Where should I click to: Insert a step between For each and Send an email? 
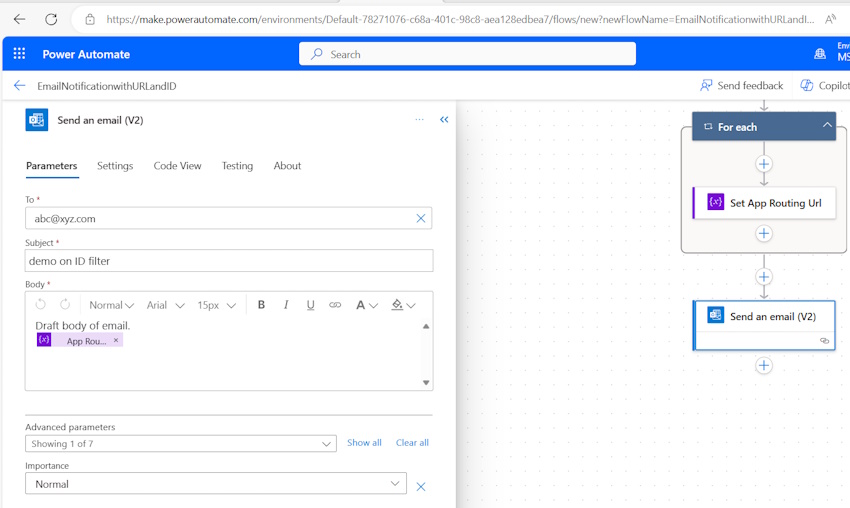click(764, 277)
